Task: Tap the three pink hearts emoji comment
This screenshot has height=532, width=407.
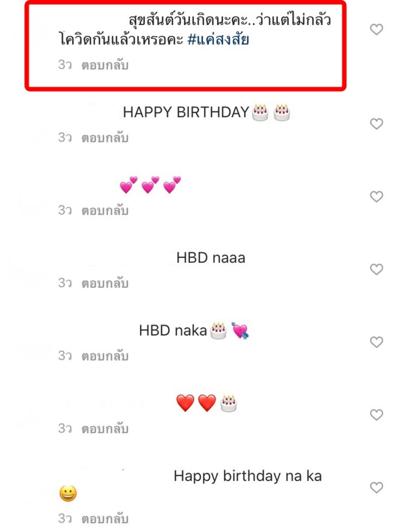Action: click(150, 185)
